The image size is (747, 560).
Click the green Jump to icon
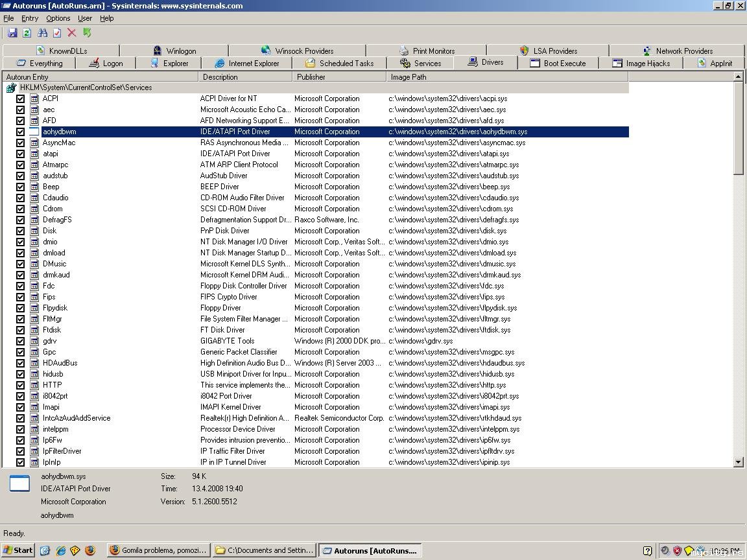(x=87, y=33)
